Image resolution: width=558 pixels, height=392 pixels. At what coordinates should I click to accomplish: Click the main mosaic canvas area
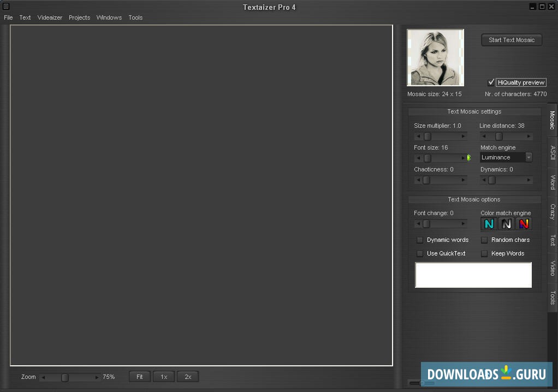(x=201, y=195)
